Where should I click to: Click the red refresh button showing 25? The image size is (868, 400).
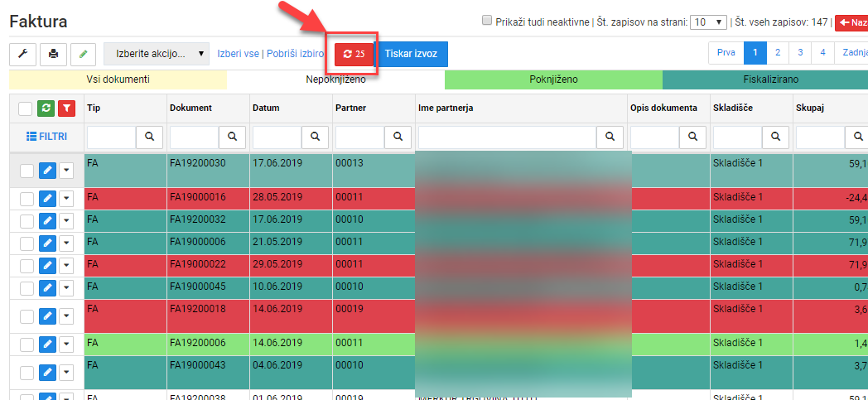point(354,54)
